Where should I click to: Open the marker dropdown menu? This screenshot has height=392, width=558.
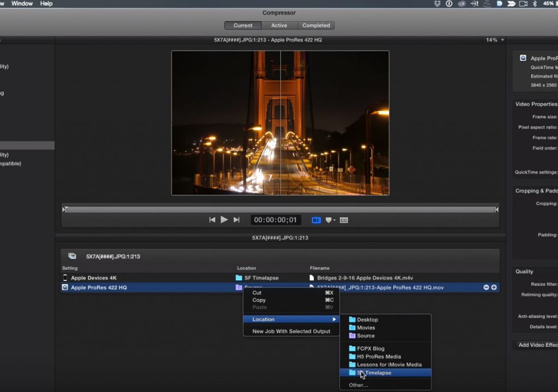(x=330, y=220)
